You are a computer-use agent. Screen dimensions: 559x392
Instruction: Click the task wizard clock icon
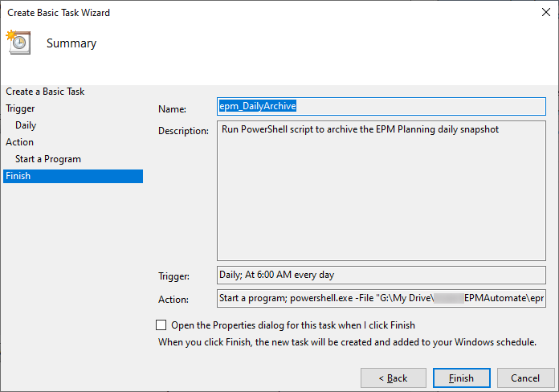point(18,43)
